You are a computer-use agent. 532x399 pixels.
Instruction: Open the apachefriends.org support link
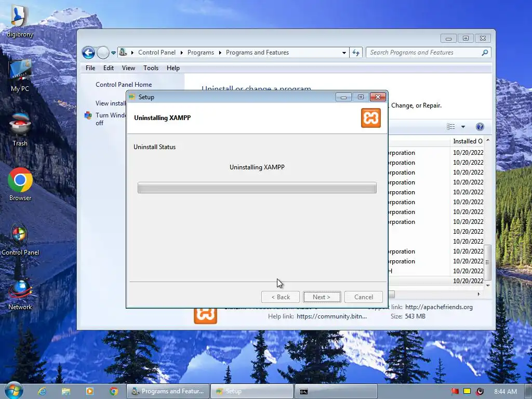point(438,307)
